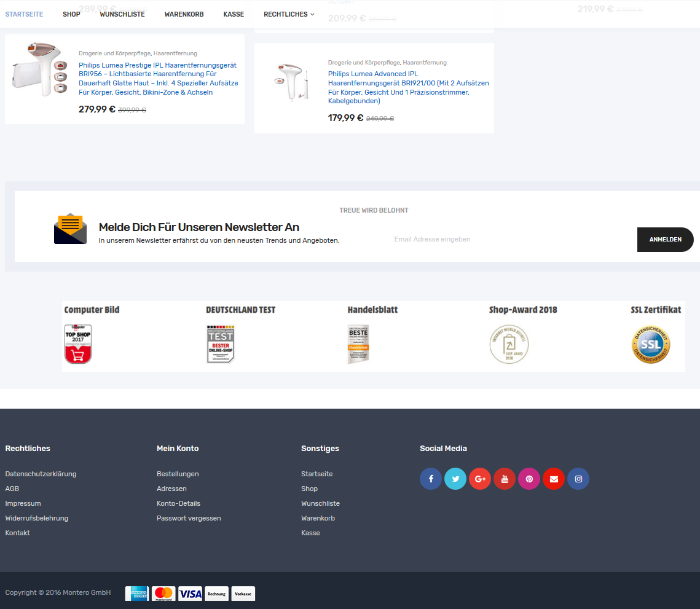
Task: Click the Vorkasse payment badge
Action: point(243,594)
